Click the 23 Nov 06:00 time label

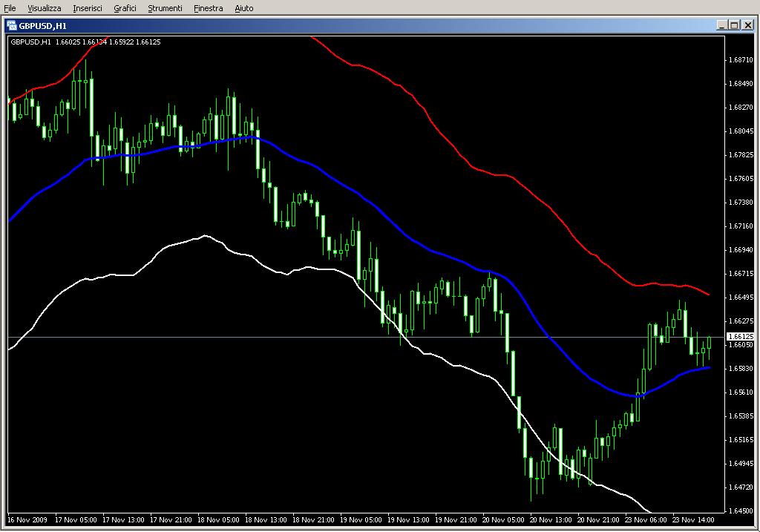[x=646, y=520]
